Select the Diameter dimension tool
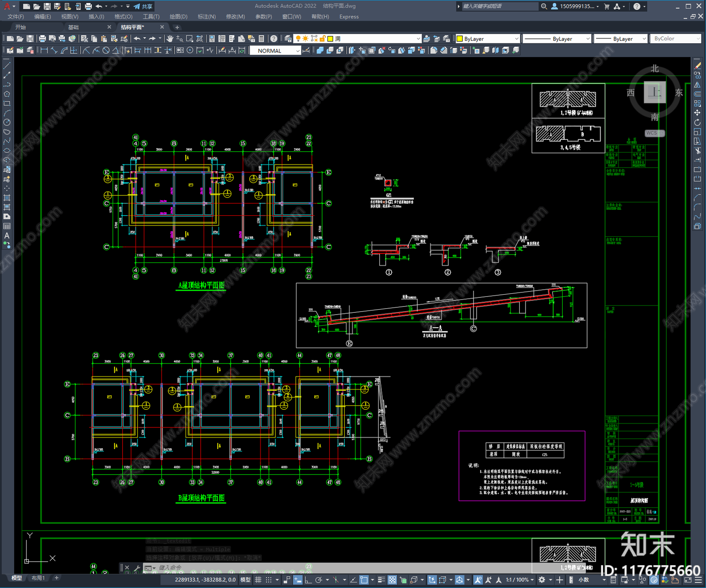The image size is (706, 588). point(106,50)
